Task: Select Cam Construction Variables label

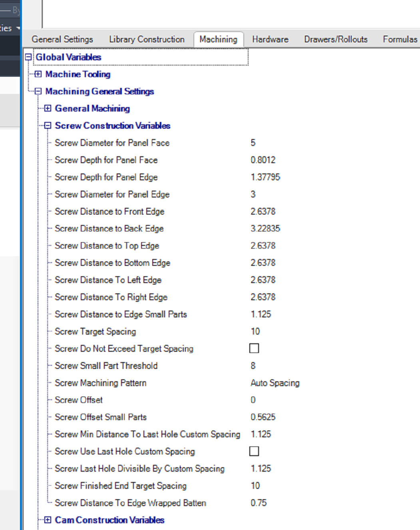Action: coord(109,520)
